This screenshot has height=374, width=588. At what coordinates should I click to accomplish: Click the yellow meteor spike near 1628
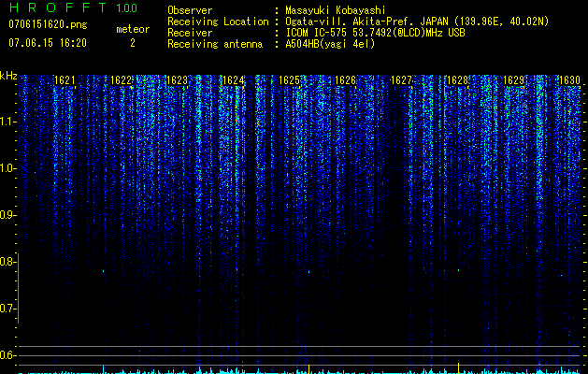pyautogui.click(x=458, y=368)
